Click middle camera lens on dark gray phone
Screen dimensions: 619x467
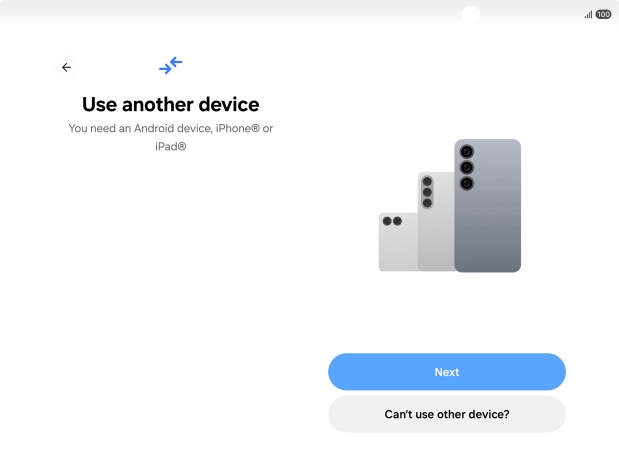click(467, 167)
